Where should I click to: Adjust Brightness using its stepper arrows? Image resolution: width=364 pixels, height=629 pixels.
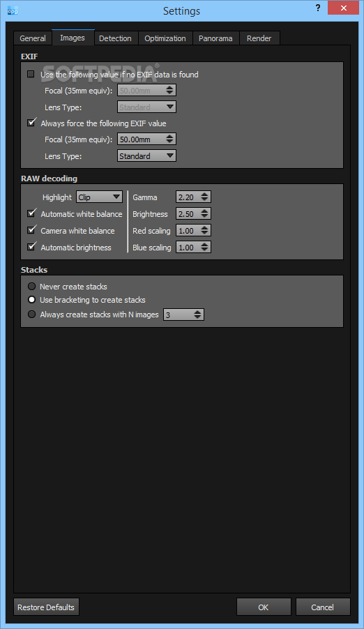pyautogui.click(x=205, y=214)
